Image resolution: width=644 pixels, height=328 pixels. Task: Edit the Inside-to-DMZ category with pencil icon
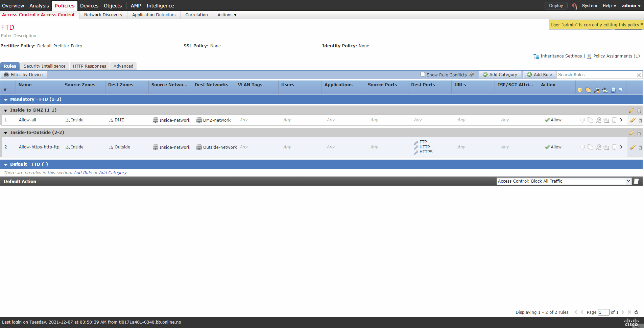click(631, 111)
